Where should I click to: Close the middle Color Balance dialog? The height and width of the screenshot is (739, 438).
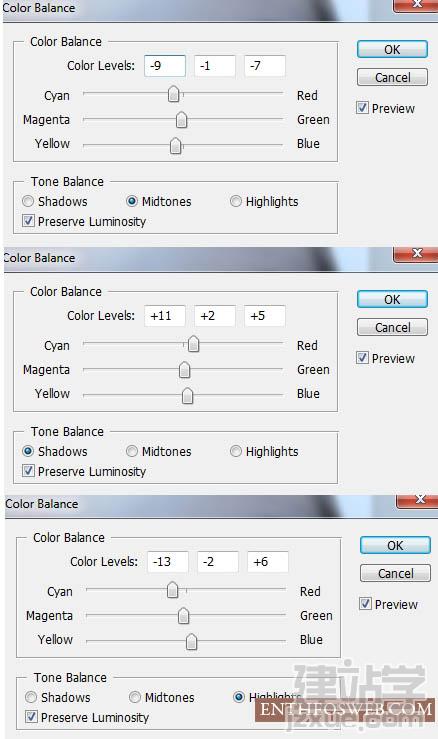415,254
